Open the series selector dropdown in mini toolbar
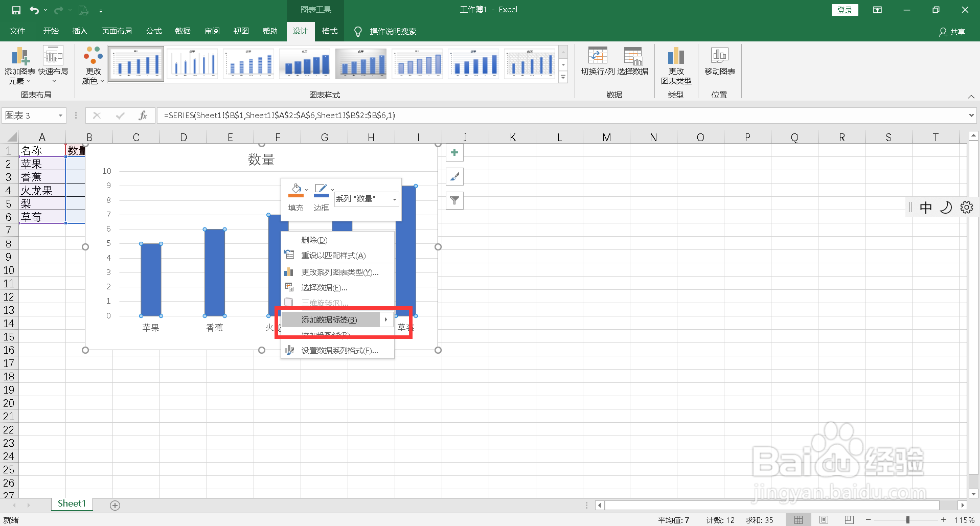Image resolution: width=980 pixels, height=526 pixels. (x=394, y=199)
